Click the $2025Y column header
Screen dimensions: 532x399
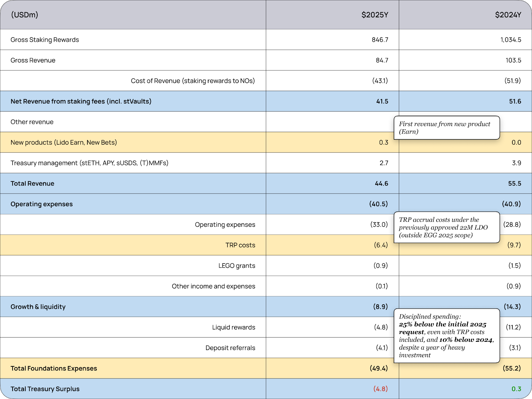(374, 15)
